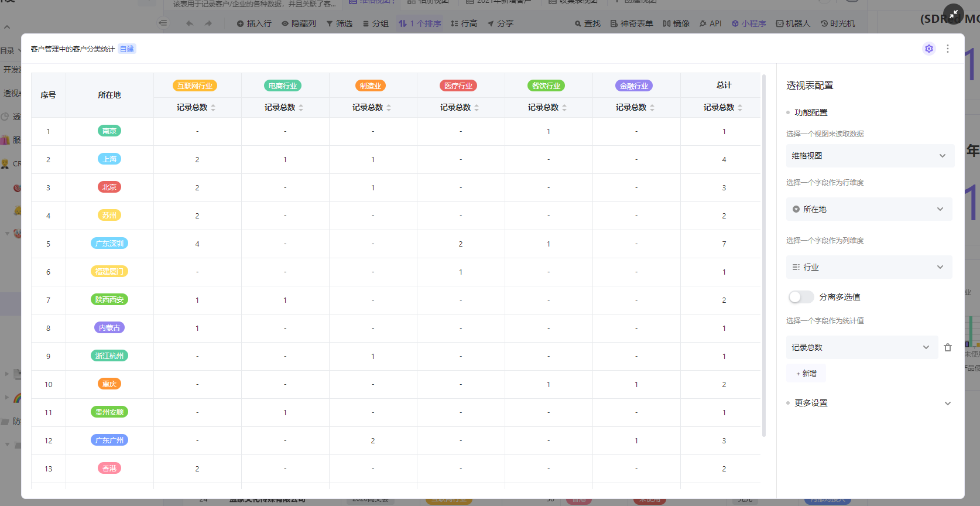Viewport: 980px width, 506px height.
Task: Click 隐藏列 in the toolbar
Action: tap(299, 23)
